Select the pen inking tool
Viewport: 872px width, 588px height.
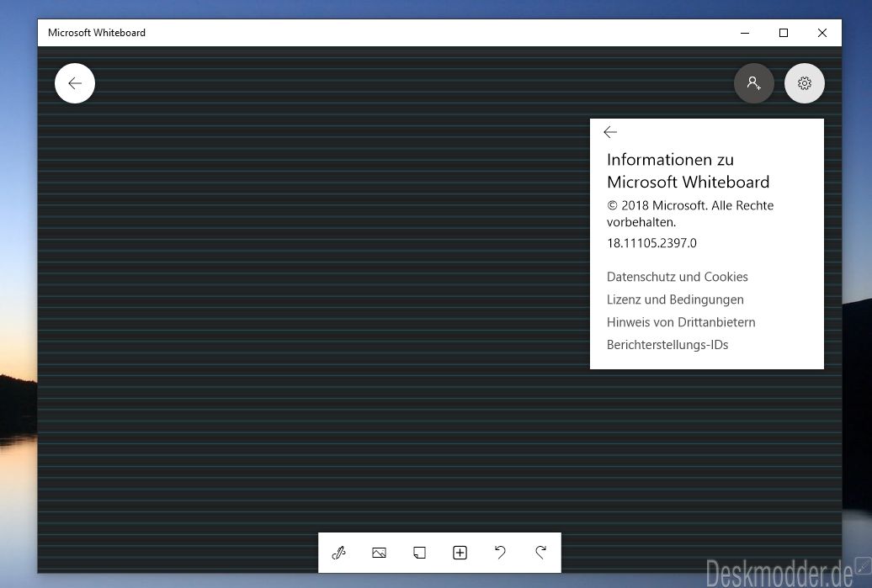(x=338, y=553)
